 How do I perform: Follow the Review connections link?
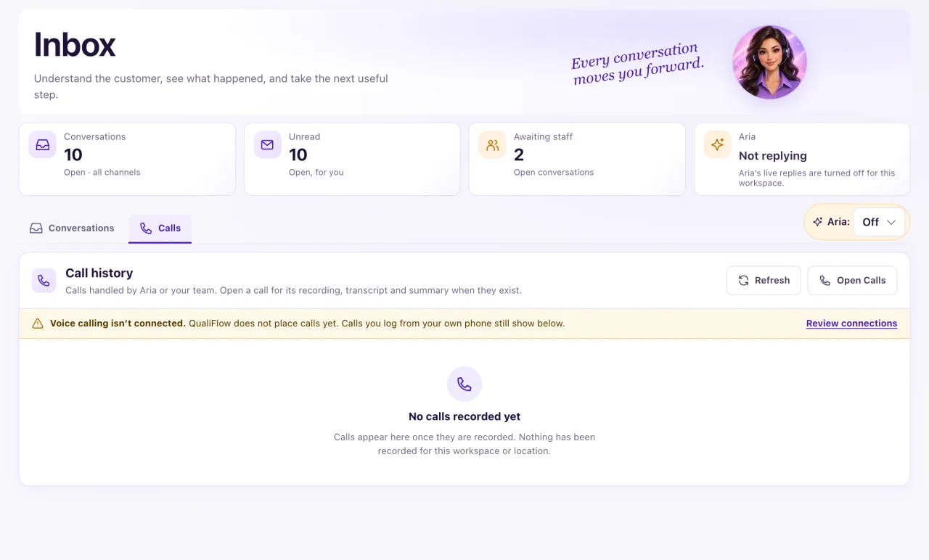coord(851,324)
